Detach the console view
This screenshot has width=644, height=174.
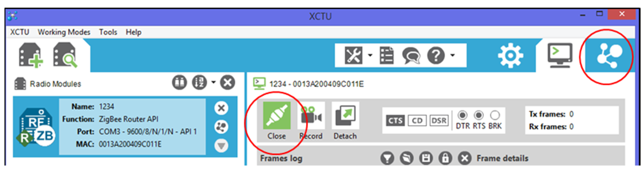click(x=345, y=116)
